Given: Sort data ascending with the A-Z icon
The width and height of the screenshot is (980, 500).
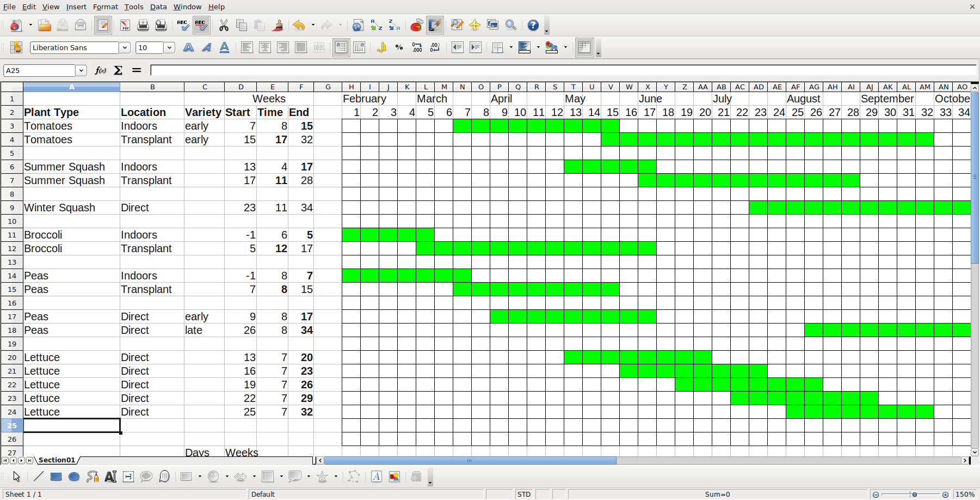Looking at the screenshot, I should (x=376, y=25).
